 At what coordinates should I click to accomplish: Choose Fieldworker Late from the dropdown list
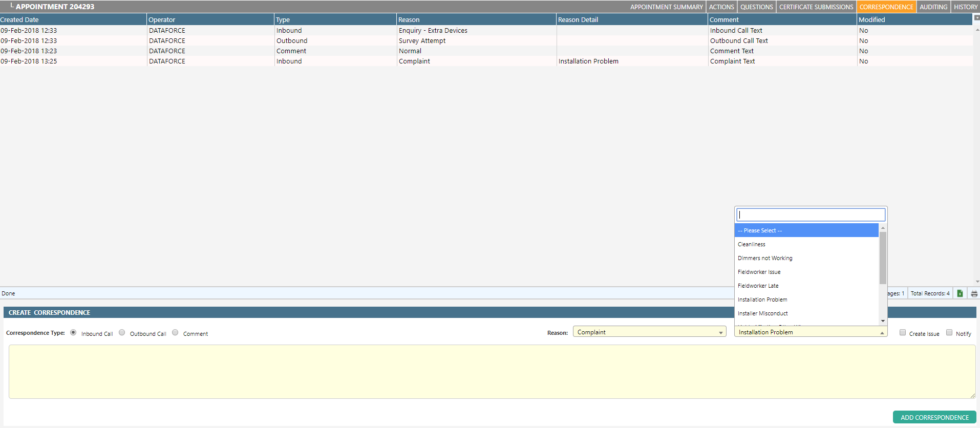click(x=758, y=286)
